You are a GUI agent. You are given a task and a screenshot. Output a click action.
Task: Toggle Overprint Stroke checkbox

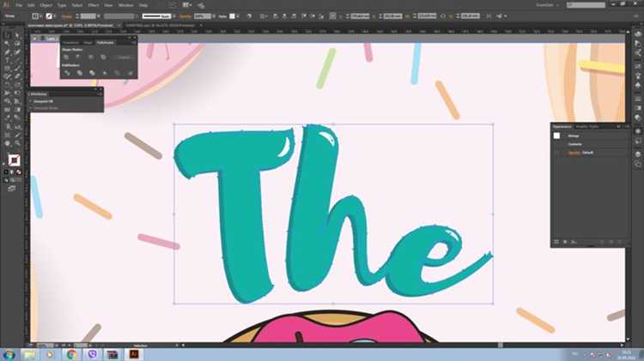click(31, 108)
